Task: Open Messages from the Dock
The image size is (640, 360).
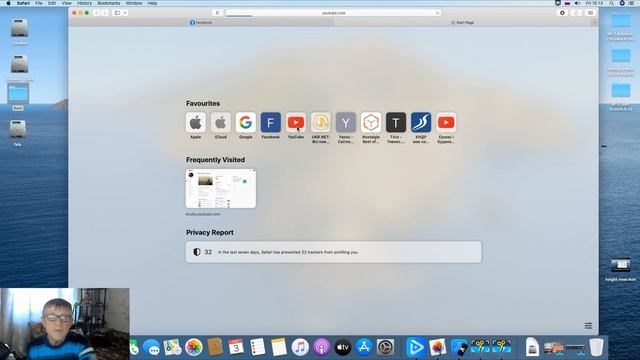Action: (152, 347)
